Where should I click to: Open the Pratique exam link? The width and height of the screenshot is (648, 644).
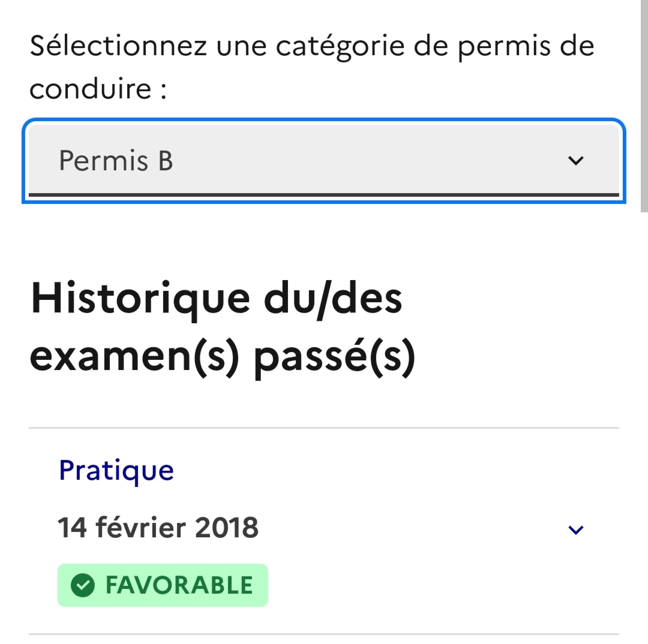point(116,470)
